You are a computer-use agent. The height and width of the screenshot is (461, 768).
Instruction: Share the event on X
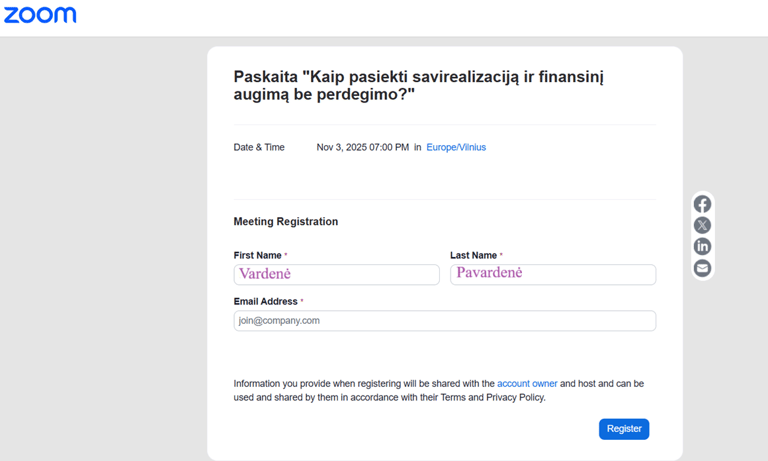(x=702, y=225)
